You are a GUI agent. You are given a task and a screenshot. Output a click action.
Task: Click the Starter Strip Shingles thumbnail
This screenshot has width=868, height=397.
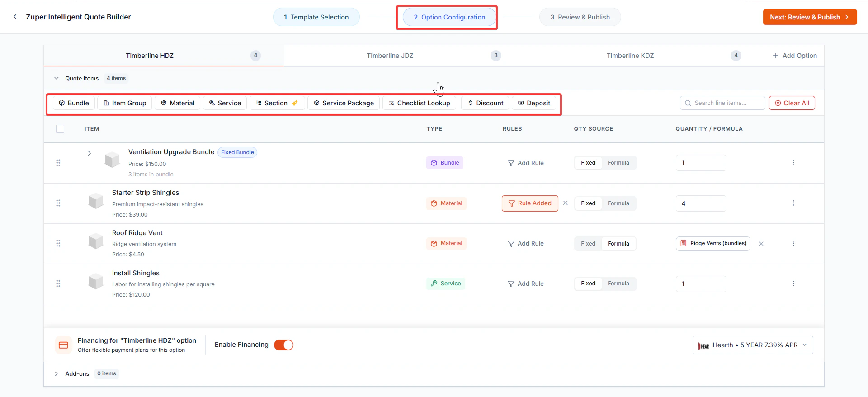96,201
